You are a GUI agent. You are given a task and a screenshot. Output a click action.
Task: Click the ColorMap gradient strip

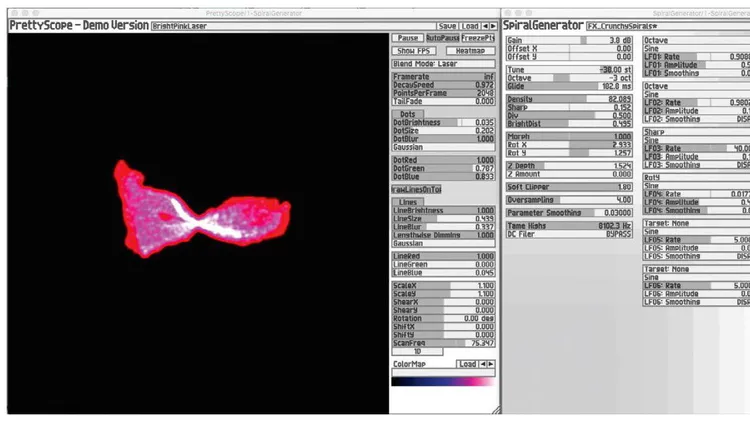[x=443, y=381]
